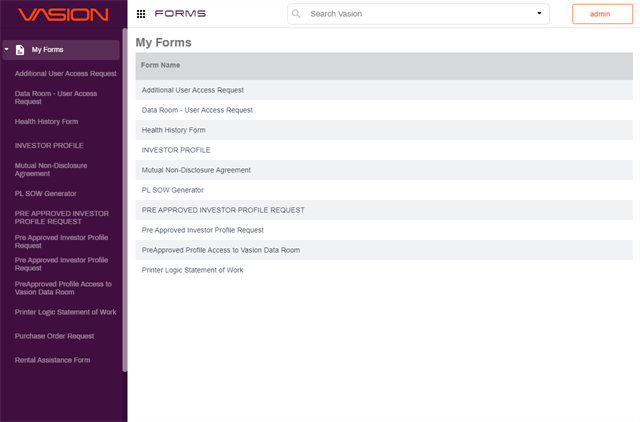
Task: Select Data Room - User Access Request table row
Action: (x=384, y=110)
